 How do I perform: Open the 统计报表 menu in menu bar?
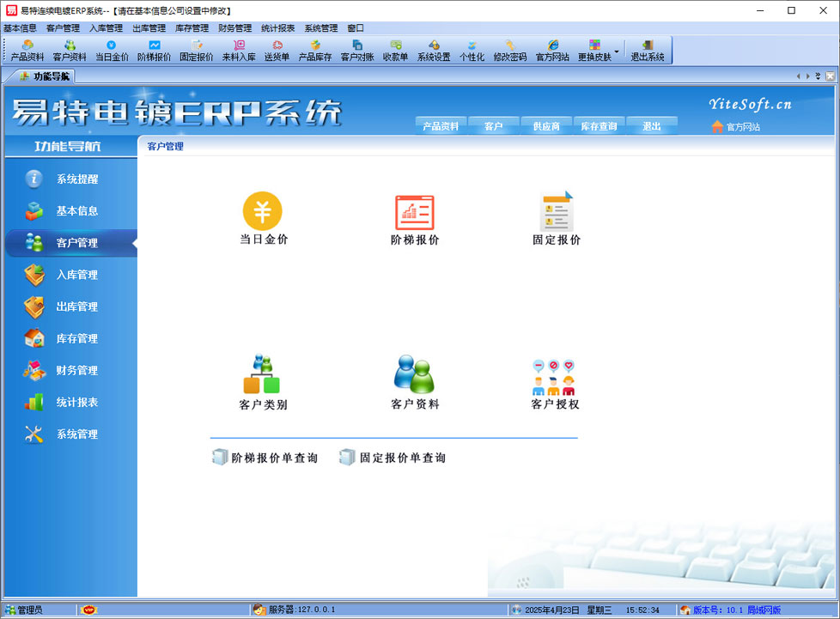(277, 28)
